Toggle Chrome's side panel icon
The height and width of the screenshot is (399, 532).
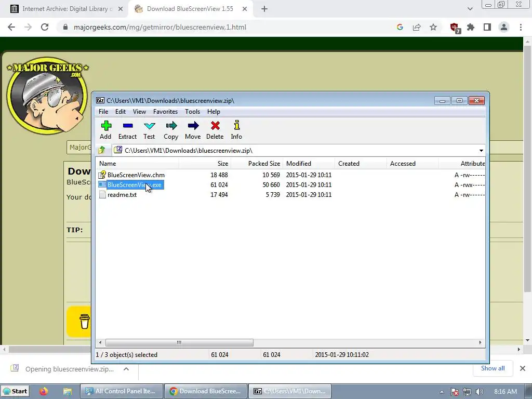487,27
